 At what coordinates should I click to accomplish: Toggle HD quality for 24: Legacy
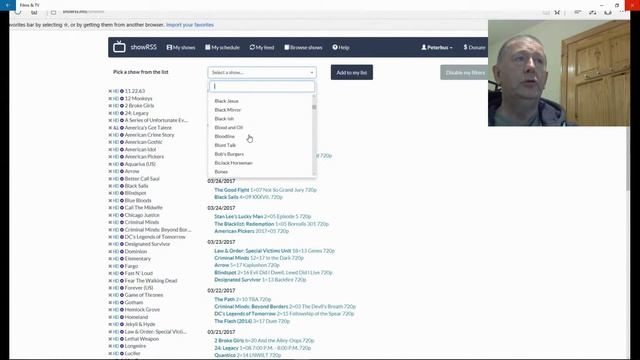coord(116,113)
